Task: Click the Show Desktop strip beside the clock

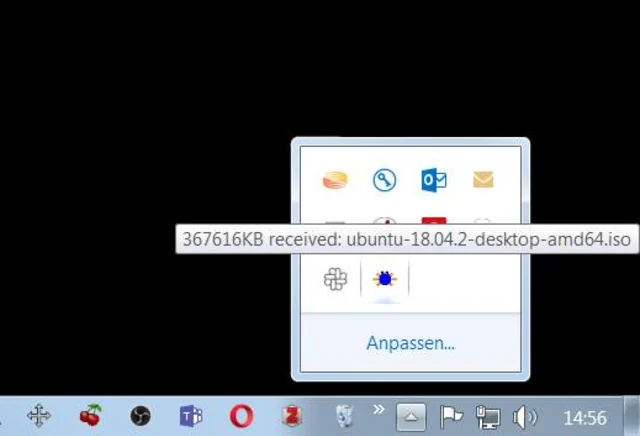Action: tap(632, 416)
